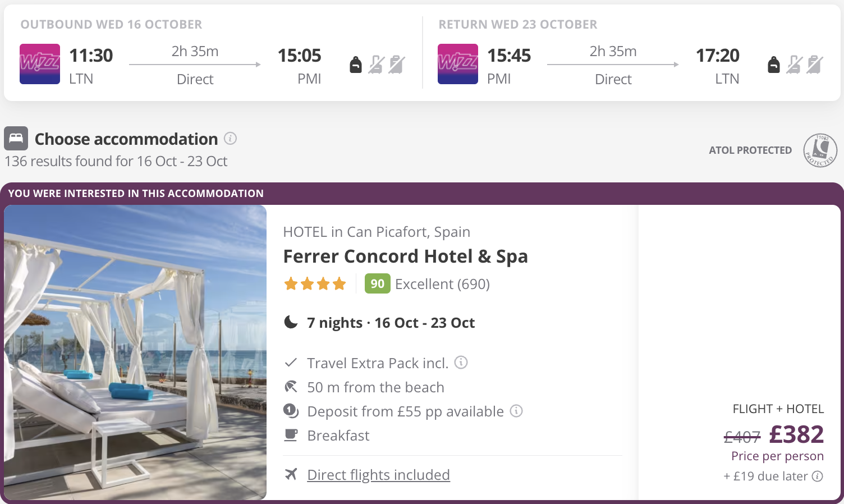844x504 pixels.
Task: Click the four-star hotel rating
Action: (315, 284)
